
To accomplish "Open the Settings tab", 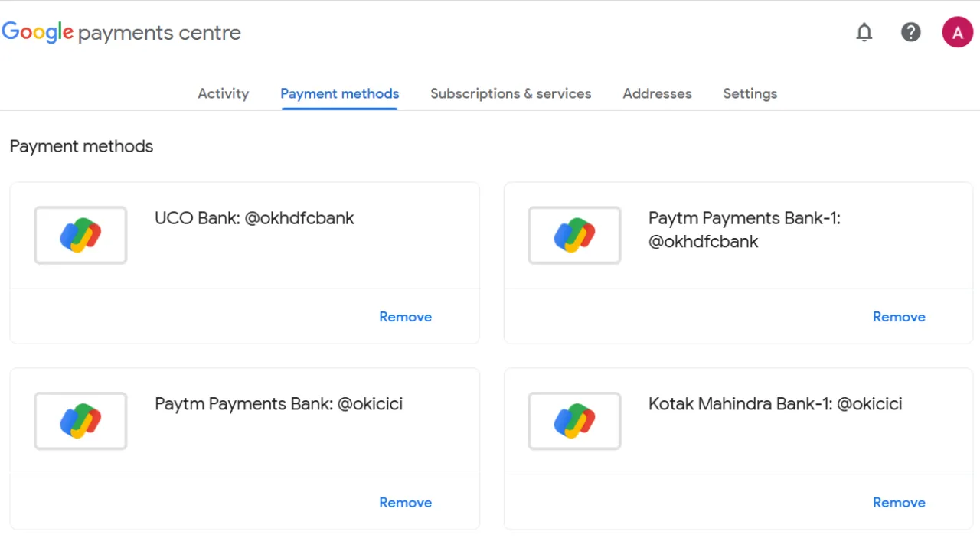I will [x=750, y=93].
